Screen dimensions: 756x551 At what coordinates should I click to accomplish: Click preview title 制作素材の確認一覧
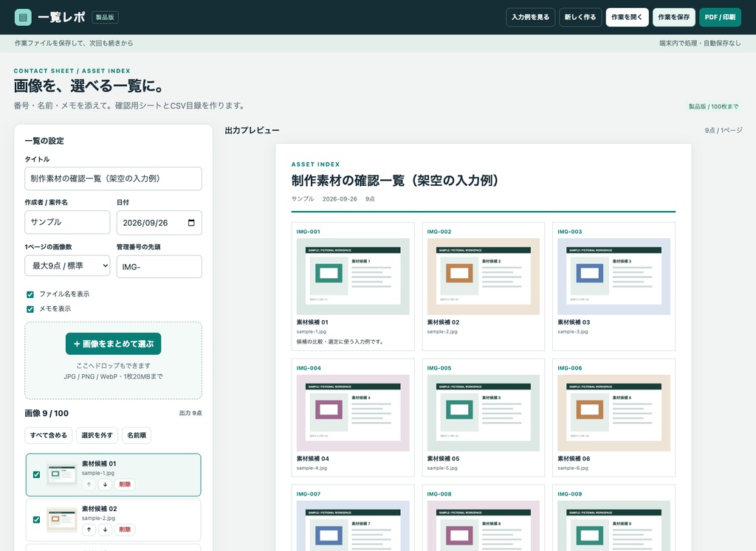pos(395,181)
